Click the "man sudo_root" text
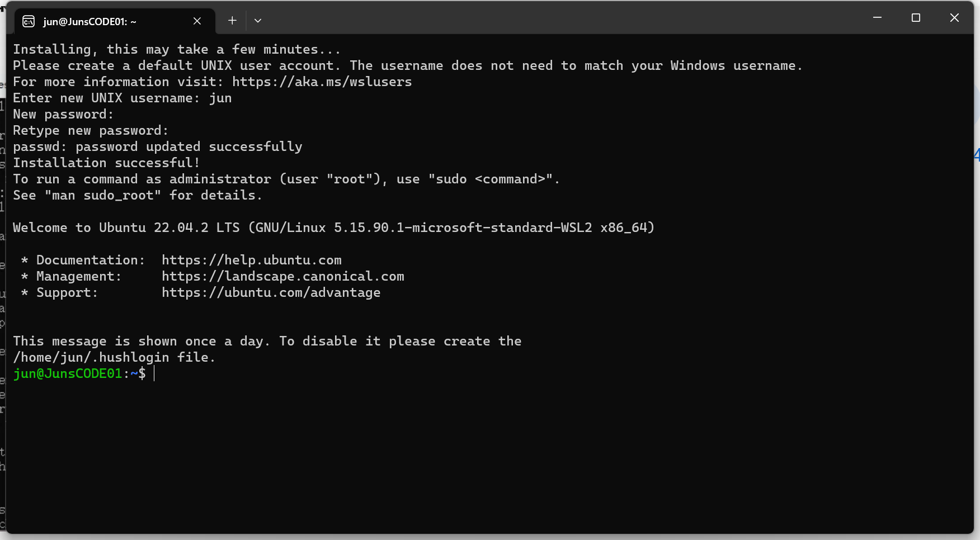980x540 pixels. coord(103,195)
